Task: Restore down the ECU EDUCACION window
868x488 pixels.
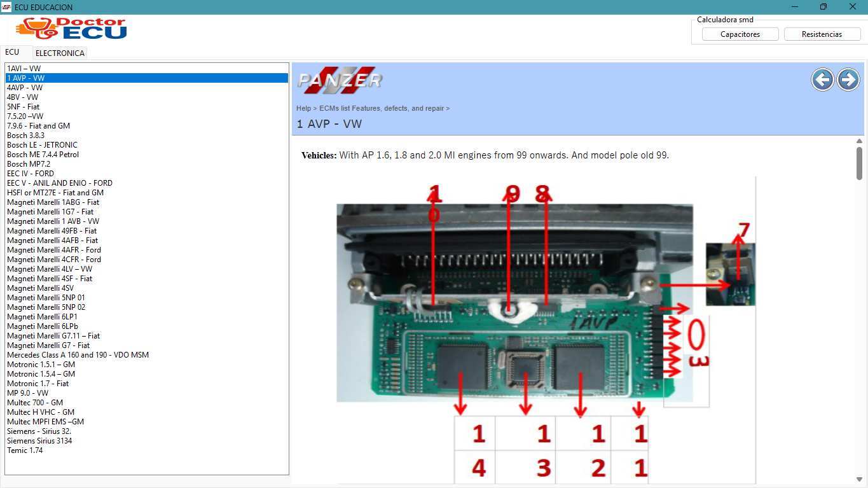Action: 823,7
